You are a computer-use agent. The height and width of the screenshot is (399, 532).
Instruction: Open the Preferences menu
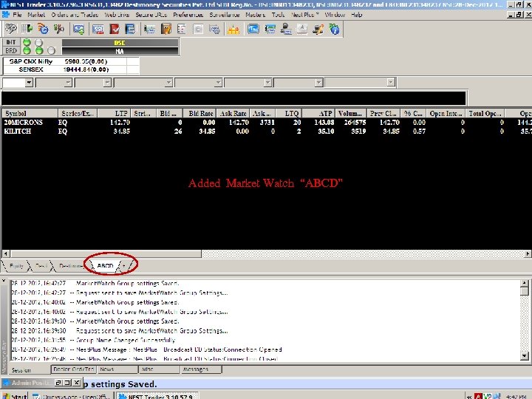[188, 15]
